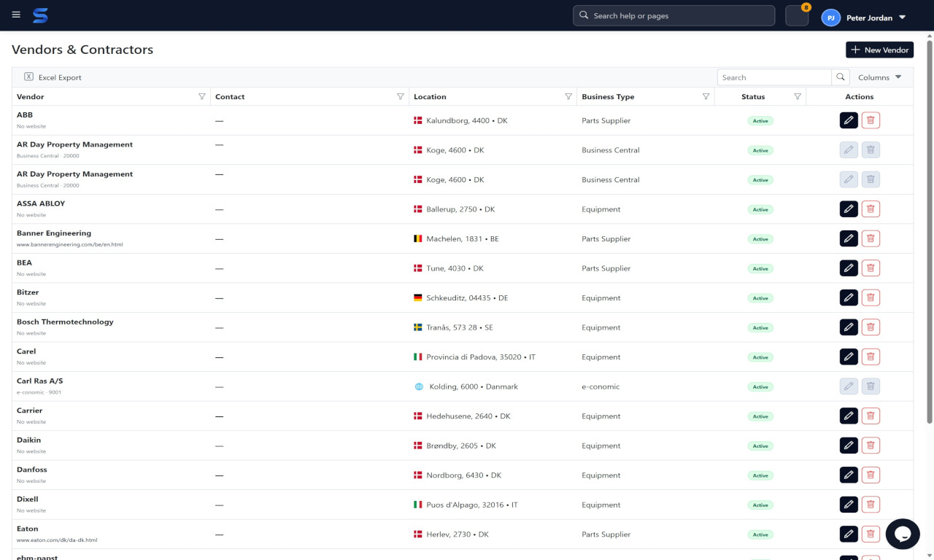Screen dimensions: 934x560
Task: Create a vendor with New Vendor button
Action: click(879, 50)
